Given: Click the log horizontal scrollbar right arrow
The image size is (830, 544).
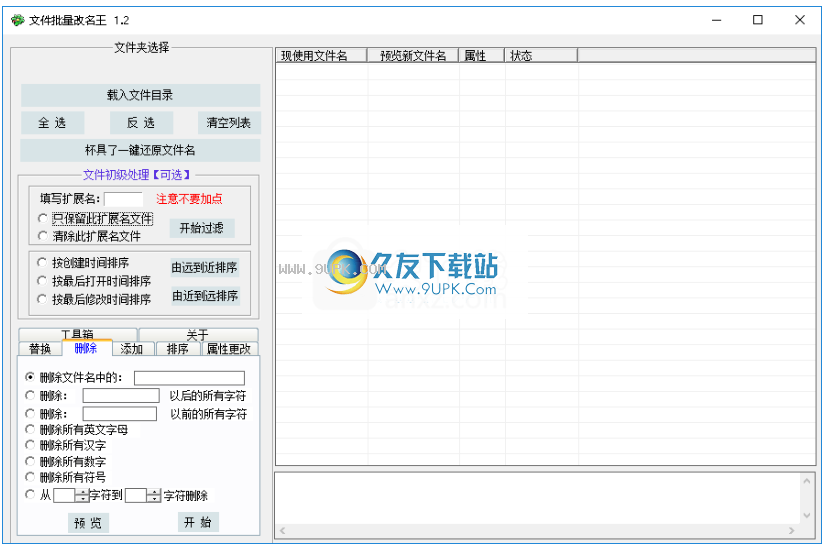Looking at the screenshot, I should coord(792,530).
